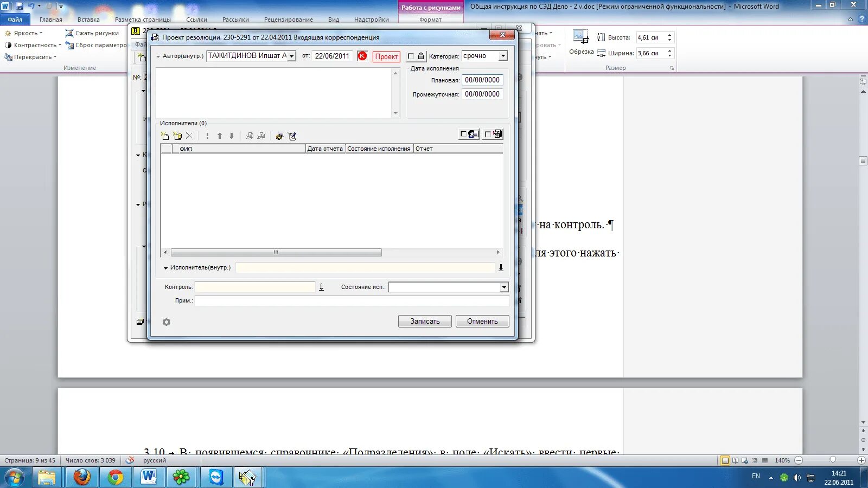Undo the last action in Word

tap(31, 6)
